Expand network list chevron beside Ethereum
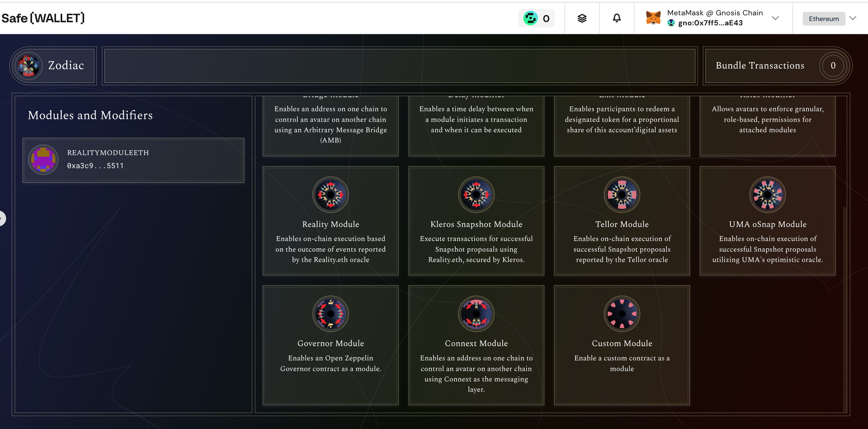Image resolution: width=868 pixels, height=429 pixels. coord(853,18)
